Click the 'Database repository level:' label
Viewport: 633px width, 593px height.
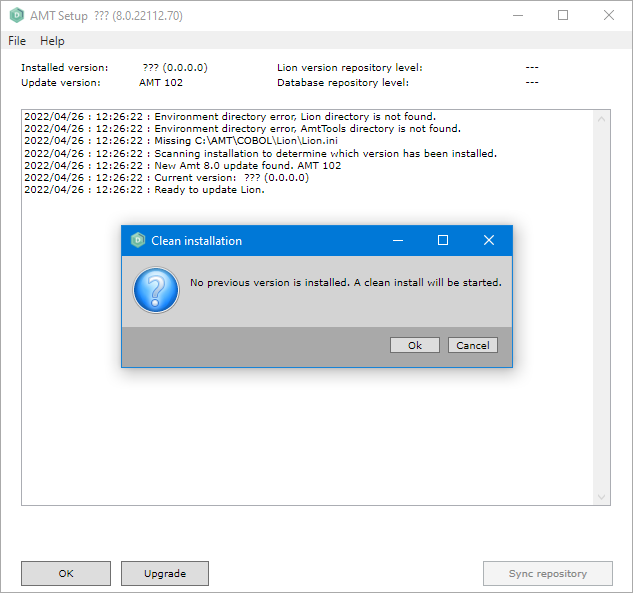(x=343, y=82)
